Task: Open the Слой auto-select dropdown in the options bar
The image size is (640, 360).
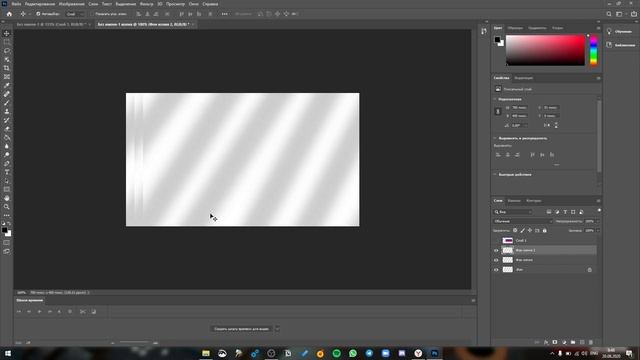Action: coord(75,14)
